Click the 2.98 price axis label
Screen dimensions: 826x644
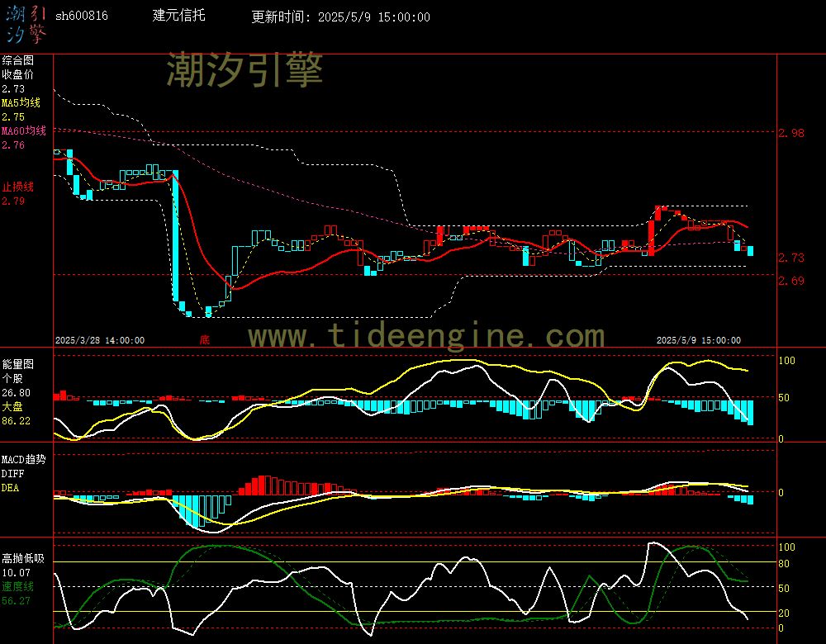(791, 133)
